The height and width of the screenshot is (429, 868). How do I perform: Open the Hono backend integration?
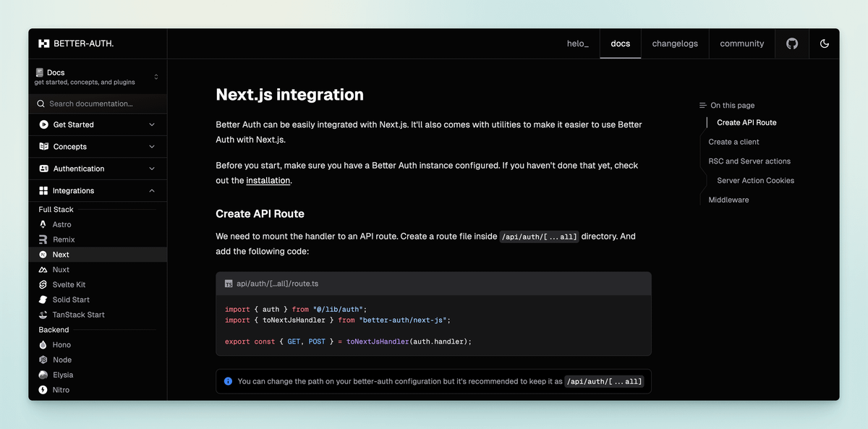point(61,345)
